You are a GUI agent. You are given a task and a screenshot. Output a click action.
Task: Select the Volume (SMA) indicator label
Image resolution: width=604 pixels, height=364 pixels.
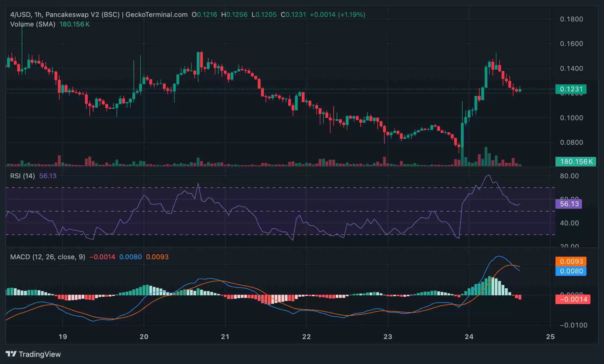[33, 24]
